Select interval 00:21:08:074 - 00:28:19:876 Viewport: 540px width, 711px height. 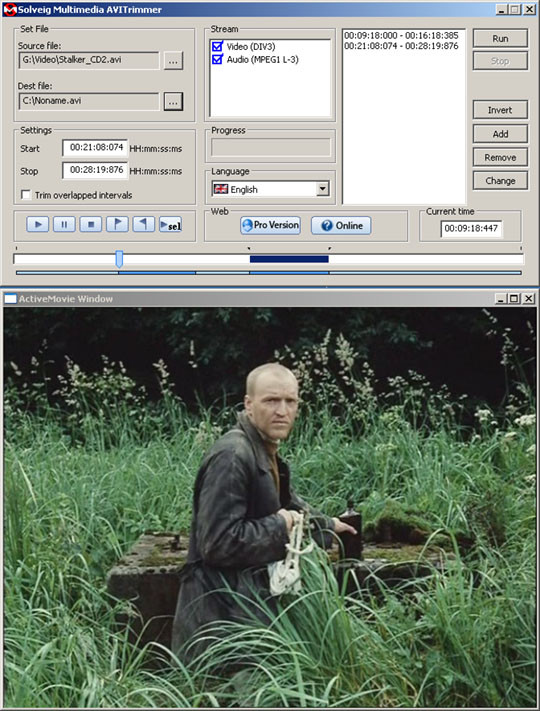click(x=401, y=46)
